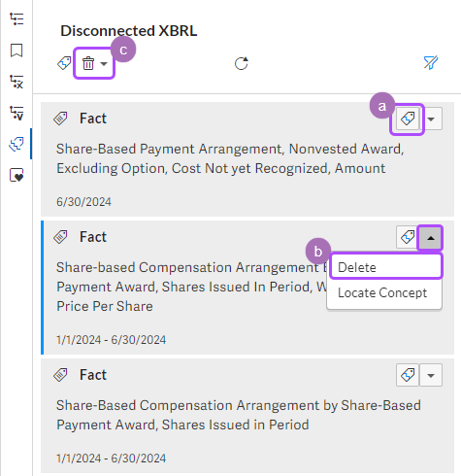Image resolution: width=461 pixels, height=476 pixels.
Task: Open the Outline panel in the sidebar
Action: tap(16, 19)
